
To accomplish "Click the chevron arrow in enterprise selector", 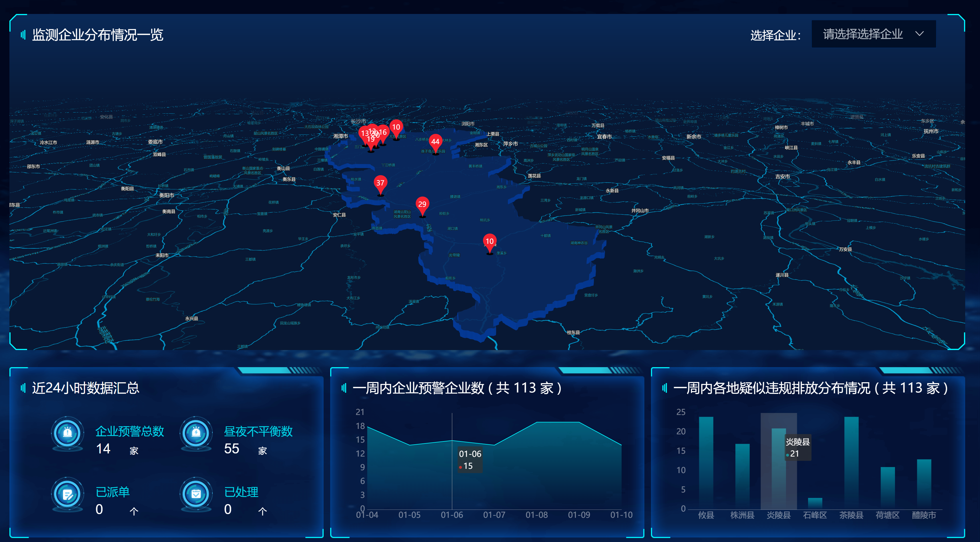I will pos(919,34).
